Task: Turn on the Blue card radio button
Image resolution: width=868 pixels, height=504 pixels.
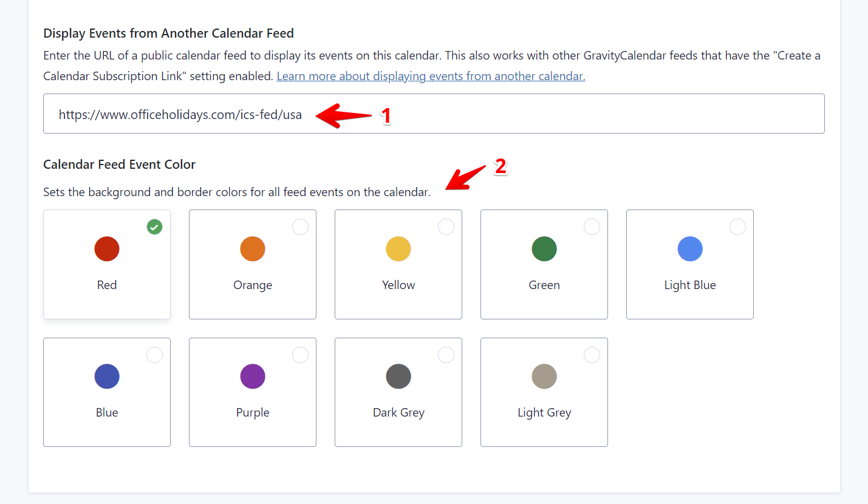Action: (155, 355)
